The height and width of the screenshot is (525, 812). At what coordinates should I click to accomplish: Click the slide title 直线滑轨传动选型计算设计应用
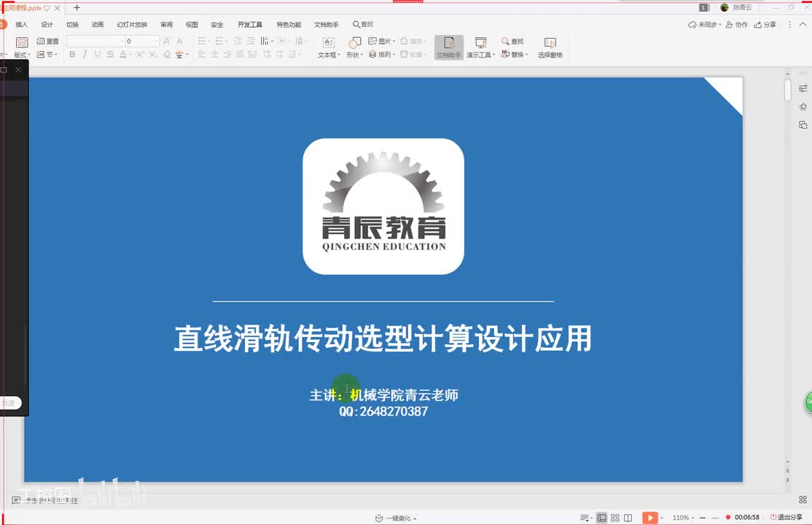383,338
